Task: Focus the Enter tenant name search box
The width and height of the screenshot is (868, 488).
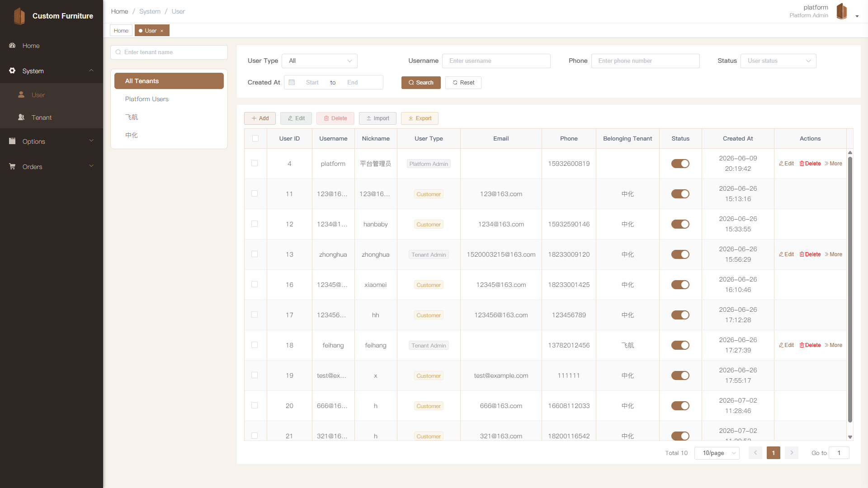Action: point(169,52)
